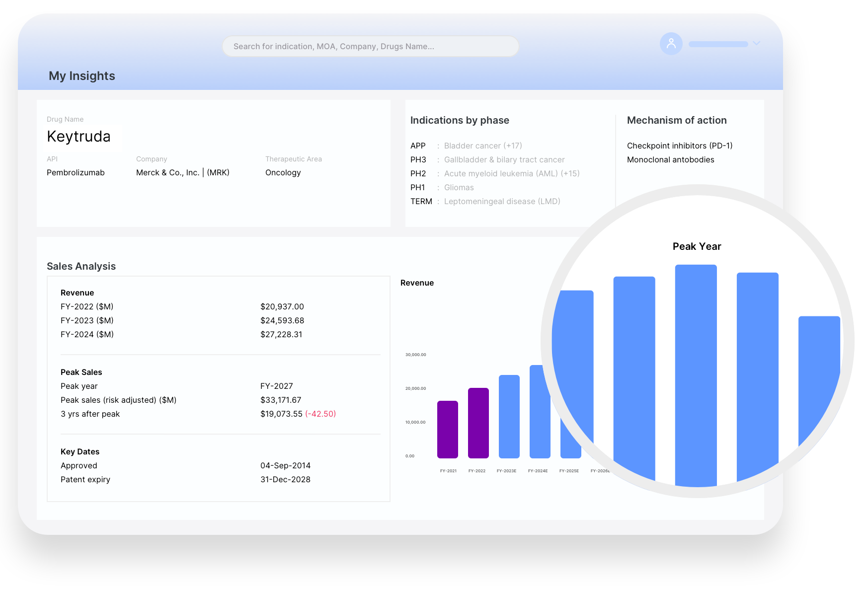Screen dimensions: 868x589
Task: Select the Oncology therapeutic area
Action: 283,173
